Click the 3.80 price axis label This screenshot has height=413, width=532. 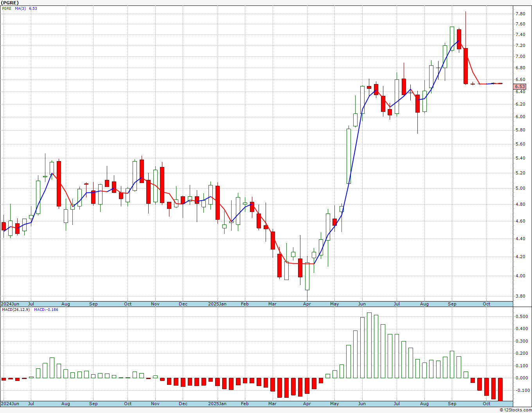520,296
